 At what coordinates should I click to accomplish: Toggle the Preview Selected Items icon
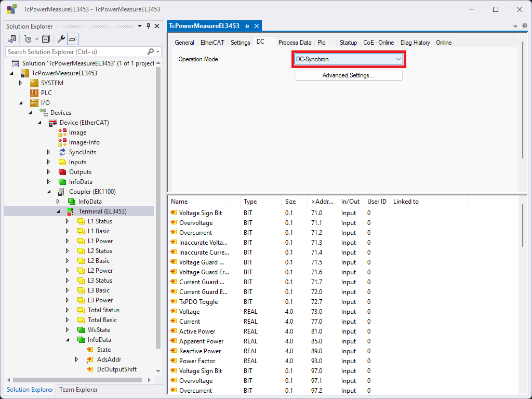click(73, 39)
